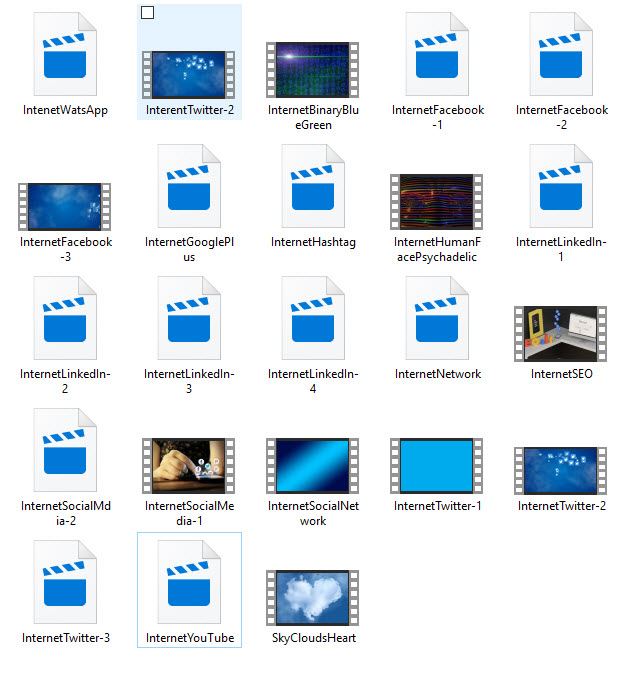Click the InternetGooglePlus file icon
The height and width of the screenshot is (673, 626).
(189, 187)
